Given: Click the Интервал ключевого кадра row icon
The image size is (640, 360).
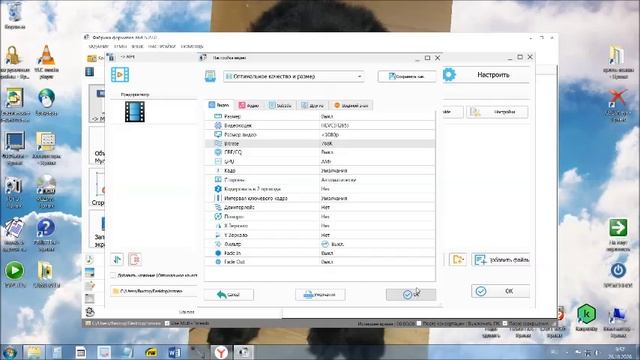Looking at the screenshot, I should click(218, 198).
